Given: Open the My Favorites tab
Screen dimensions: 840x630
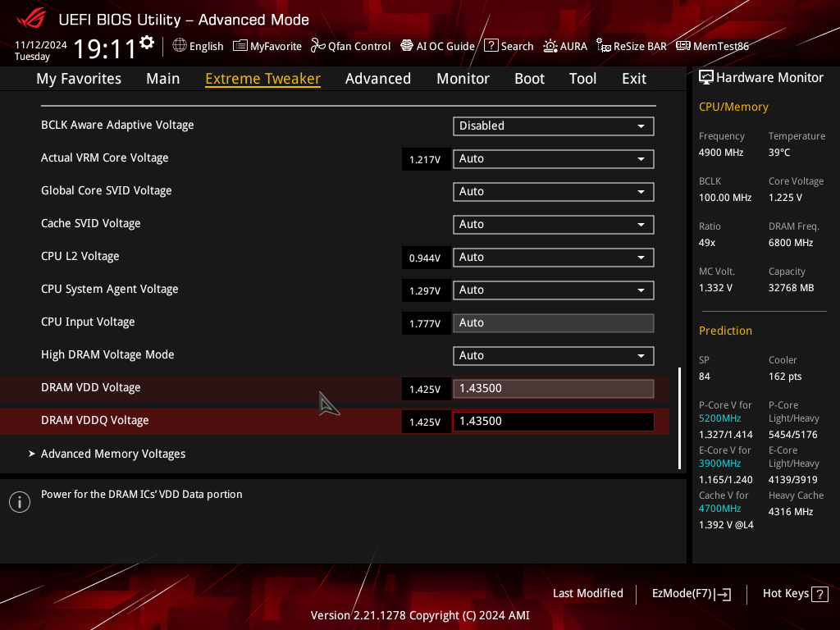Looking at the screenshot, I should coord(79,79).
